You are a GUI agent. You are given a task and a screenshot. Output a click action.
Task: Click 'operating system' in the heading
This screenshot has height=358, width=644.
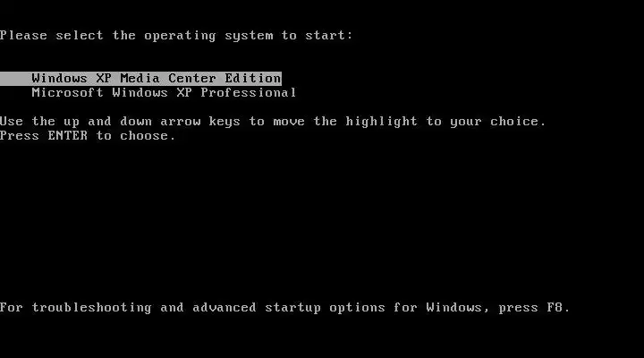(x=208, y=36)
